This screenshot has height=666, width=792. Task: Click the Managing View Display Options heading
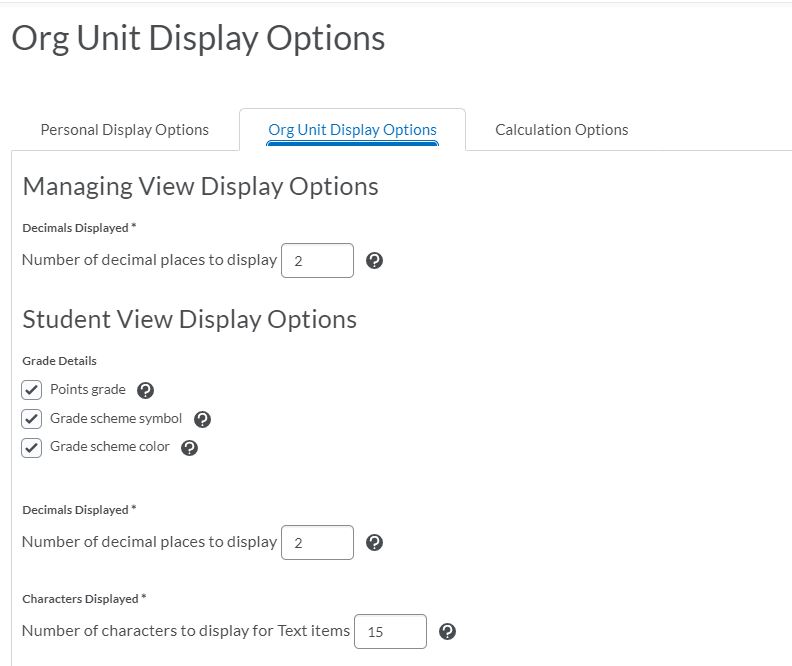coord(200,187)
